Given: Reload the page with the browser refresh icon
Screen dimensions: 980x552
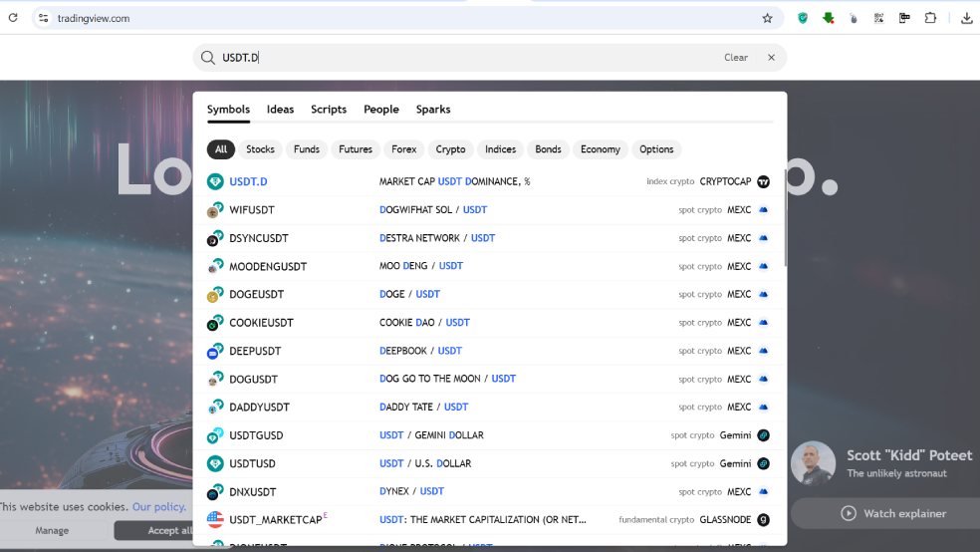Looking at the screenshot, I should (x=13, y=18).
